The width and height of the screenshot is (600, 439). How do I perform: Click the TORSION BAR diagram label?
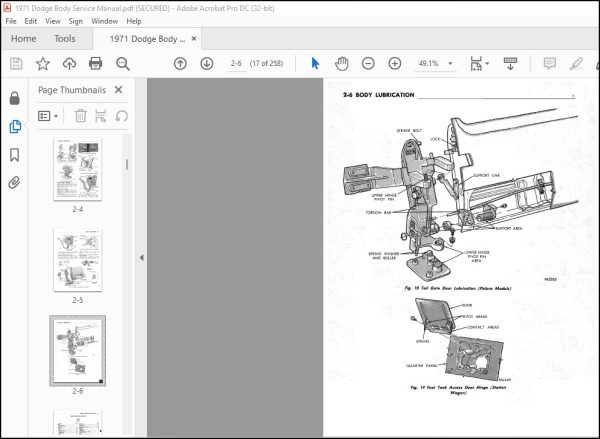(x=378, y=212)
